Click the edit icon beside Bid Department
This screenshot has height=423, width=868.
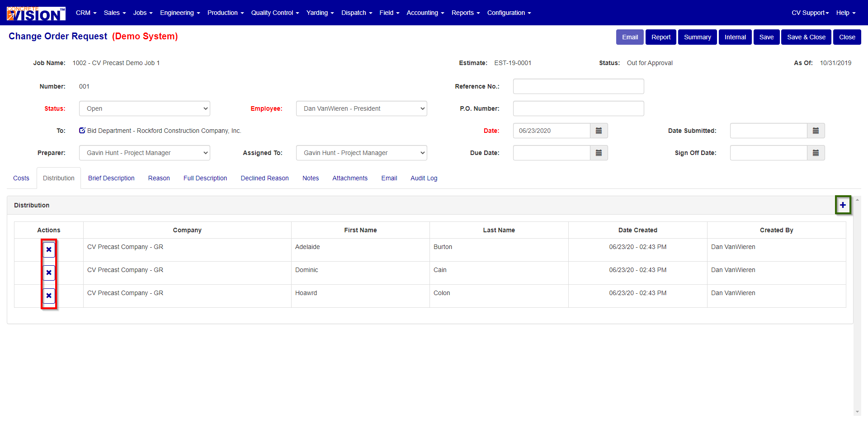[x=82, y=131]
